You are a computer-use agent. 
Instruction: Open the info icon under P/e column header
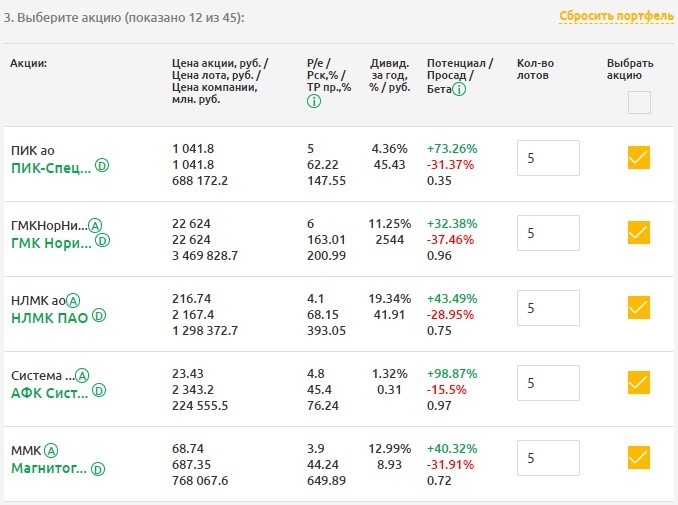(314, 101)
